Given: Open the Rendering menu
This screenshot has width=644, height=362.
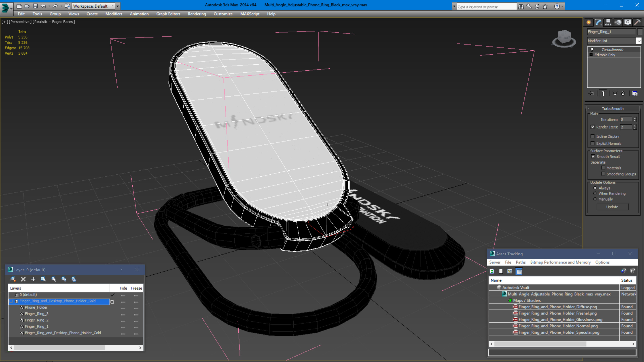Looking at the screenshot, I should click(x=197, y=14).
